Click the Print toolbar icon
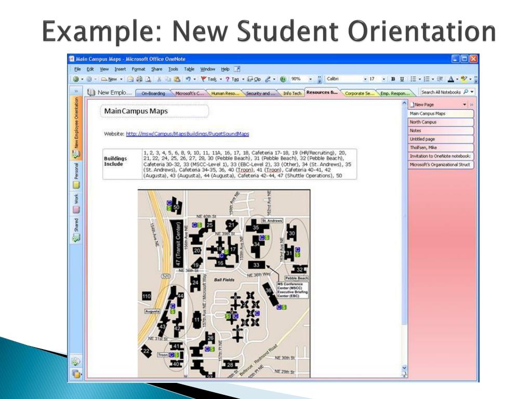Image resolution: width=532 pixels, height=399 pixels. 139,79
